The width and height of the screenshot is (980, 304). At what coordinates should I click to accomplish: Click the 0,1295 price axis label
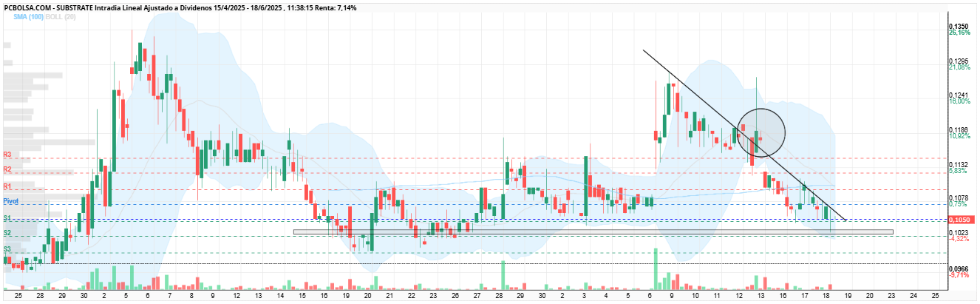point(959,61)
